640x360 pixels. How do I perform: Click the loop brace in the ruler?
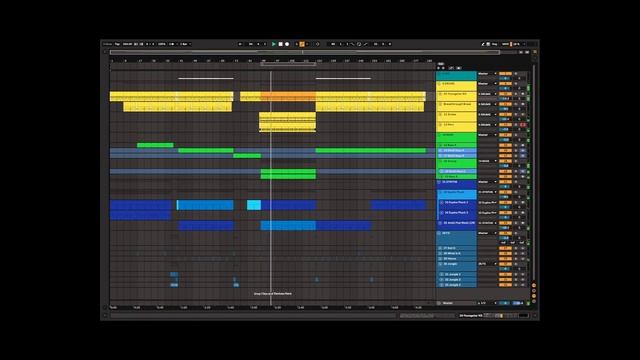click(x=288, y=63)
